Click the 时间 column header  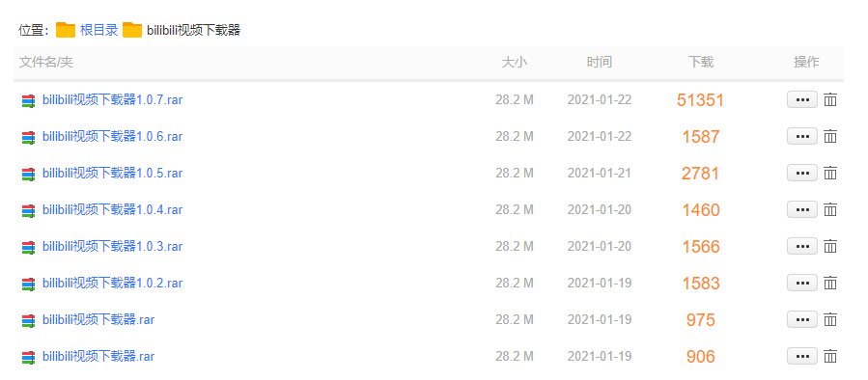600,62
